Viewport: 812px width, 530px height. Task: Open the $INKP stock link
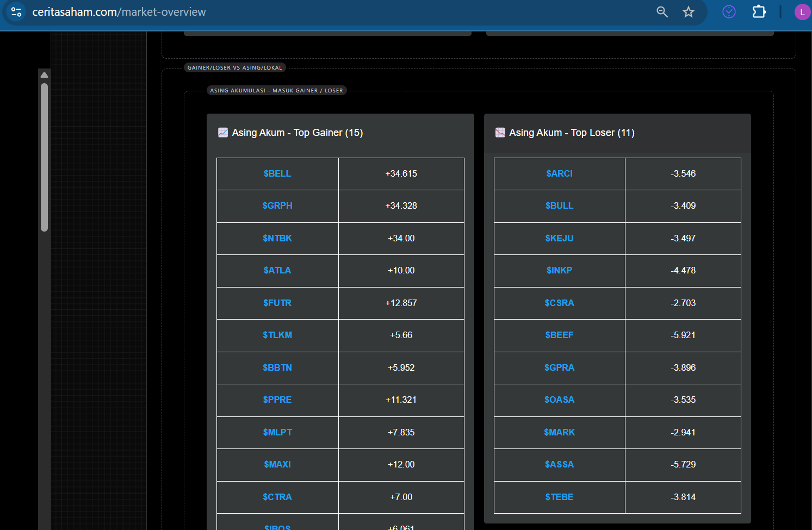(x=560, y=271)
